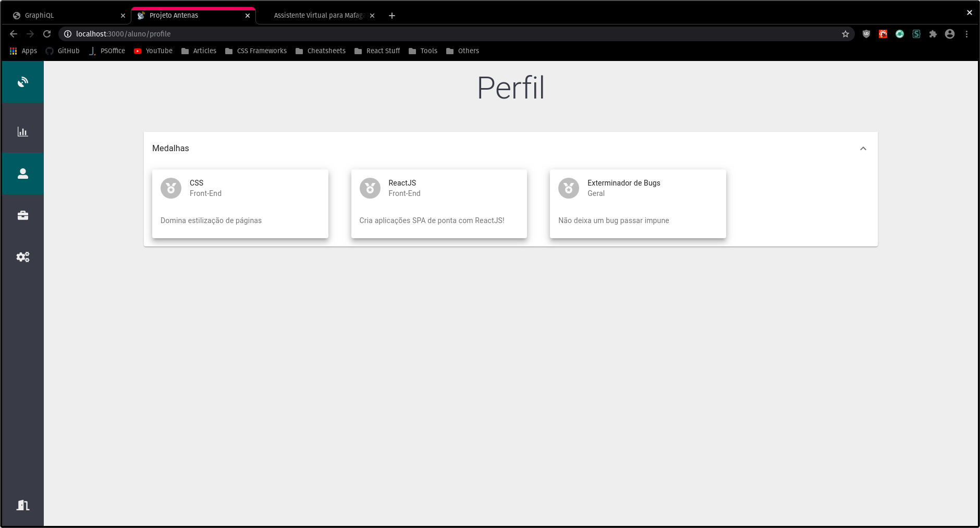
Task: Switch to the Projeto Antenas tab
Action: [x=193, y=16]
